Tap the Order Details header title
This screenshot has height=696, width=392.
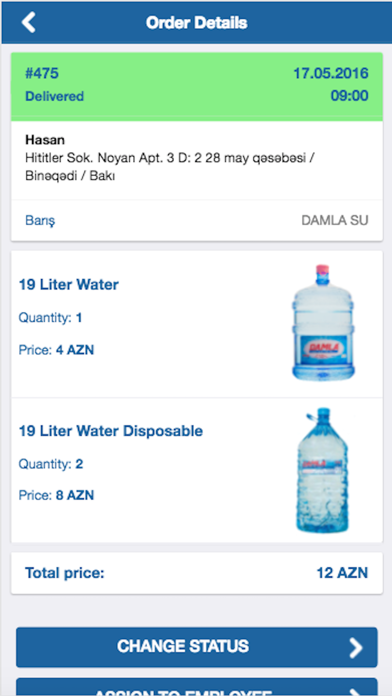tap(197, 23)
